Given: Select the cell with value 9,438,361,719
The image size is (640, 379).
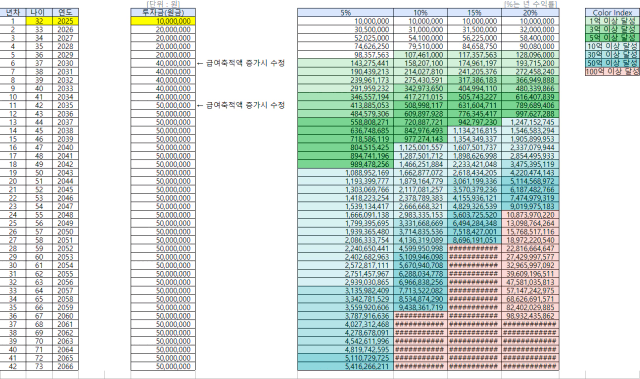Looking at the screenshot, I should 420,307.
